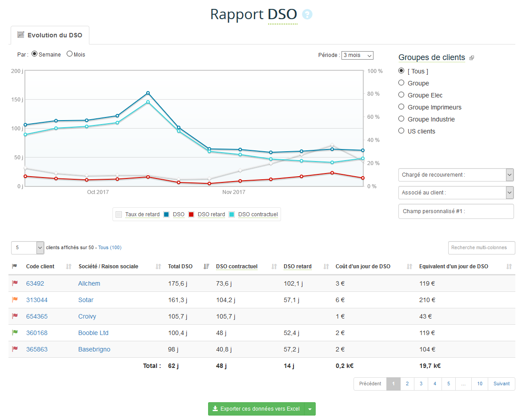Click the Total DSO value 175,6 j
The height and width of the screenshot is (420, 522).
pos(178,283)
